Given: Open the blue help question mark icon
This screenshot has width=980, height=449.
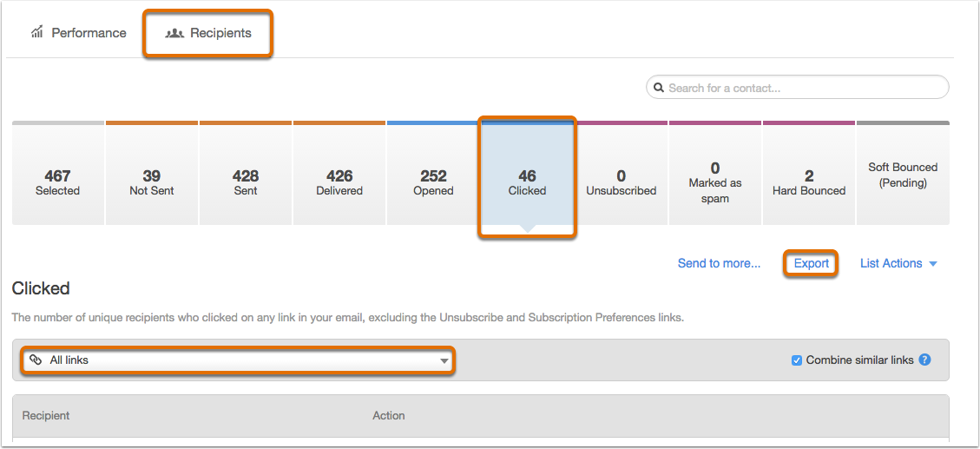Looking at the screenshot, I should tap(925, 360).
